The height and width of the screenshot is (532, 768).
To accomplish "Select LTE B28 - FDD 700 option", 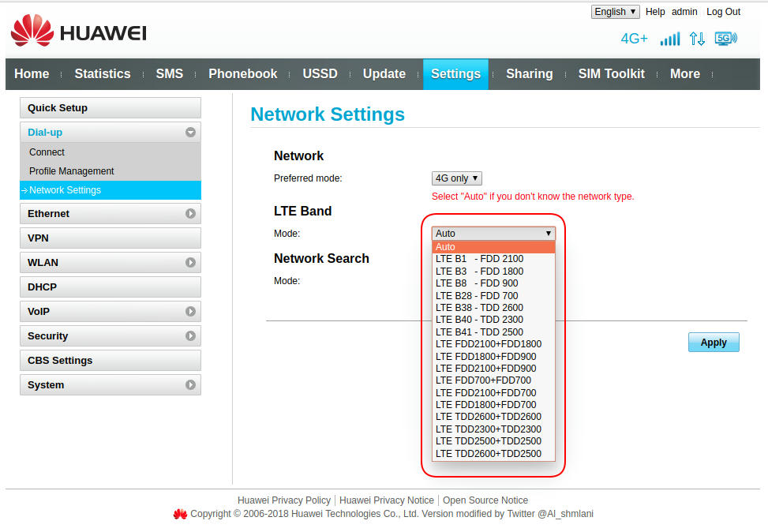I will [x=493, y=296].
